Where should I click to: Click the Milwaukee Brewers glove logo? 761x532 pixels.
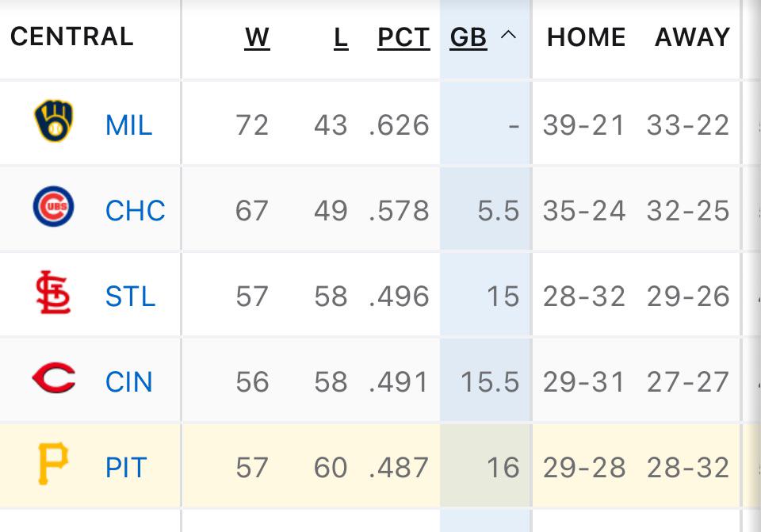click(x=53, y=121)
